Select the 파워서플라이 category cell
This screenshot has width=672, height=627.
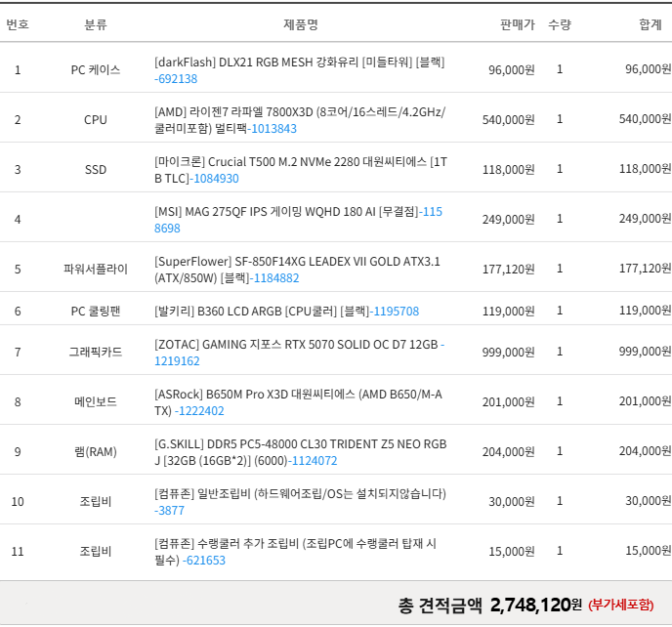pyautogui.click(x=96, y=269)
